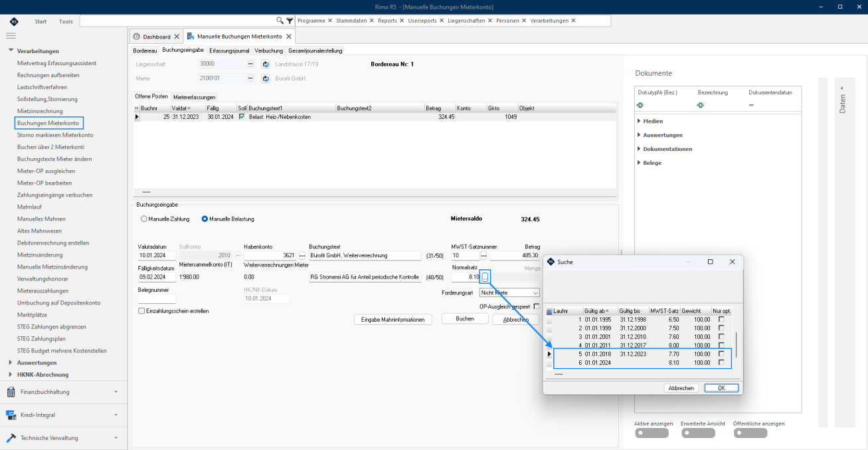The width and height of the screenshot is (868, 450).
Task: Click the Rimo R5 logo icon top left
Action: pyautogui.click(x=14, y=21)
